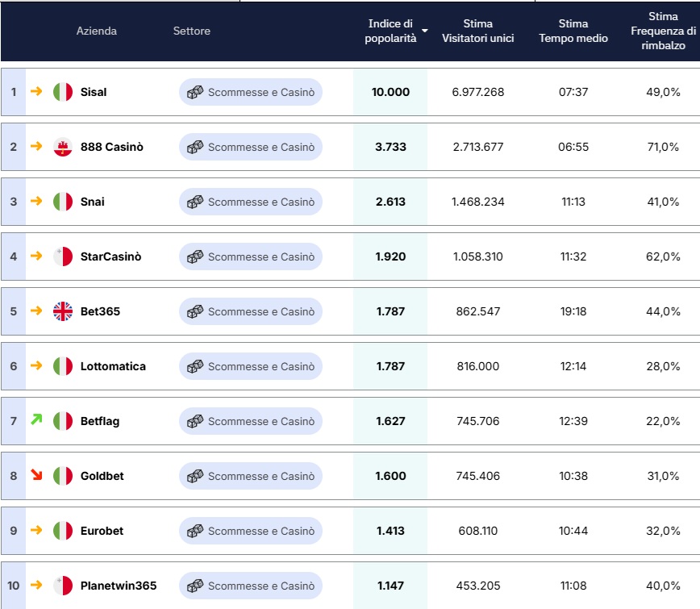Click the dice icon in Sisal's sector tag
The width and height of the screenshot is (700, 609).
coord(195,92)
